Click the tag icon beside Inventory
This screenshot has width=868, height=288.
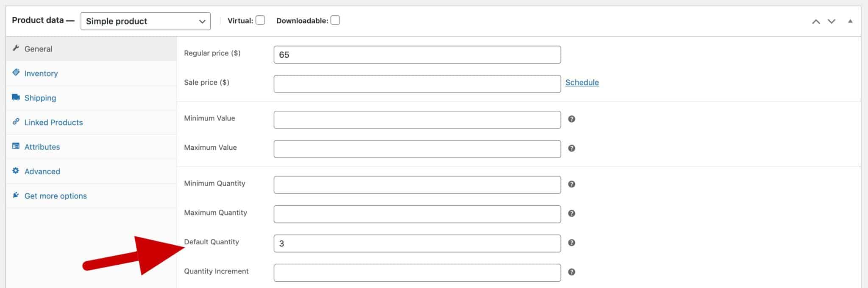click(16, 73)
